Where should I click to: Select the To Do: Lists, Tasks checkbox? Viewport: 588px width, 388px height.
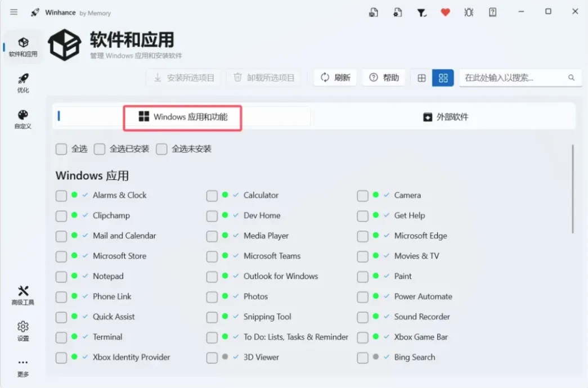pos(212,337)
